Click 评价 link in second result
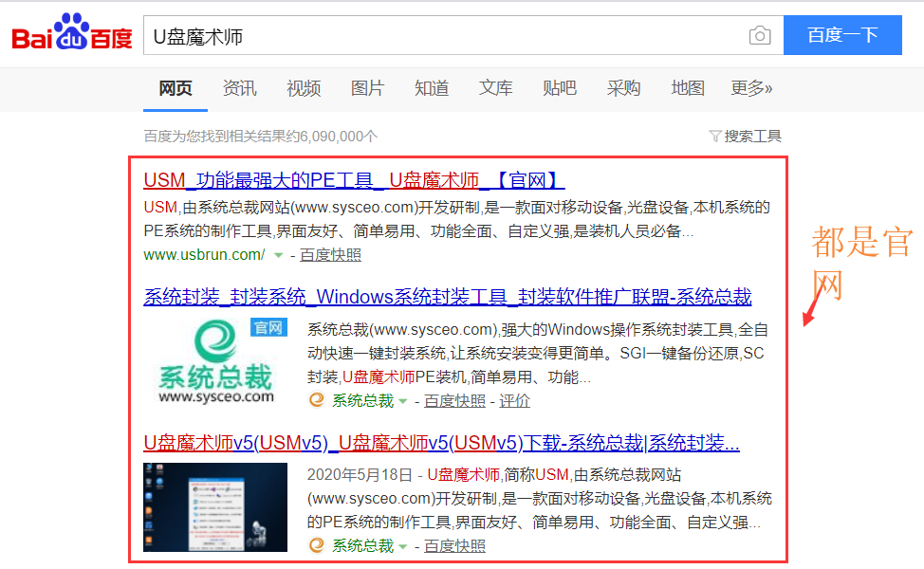 515,401
